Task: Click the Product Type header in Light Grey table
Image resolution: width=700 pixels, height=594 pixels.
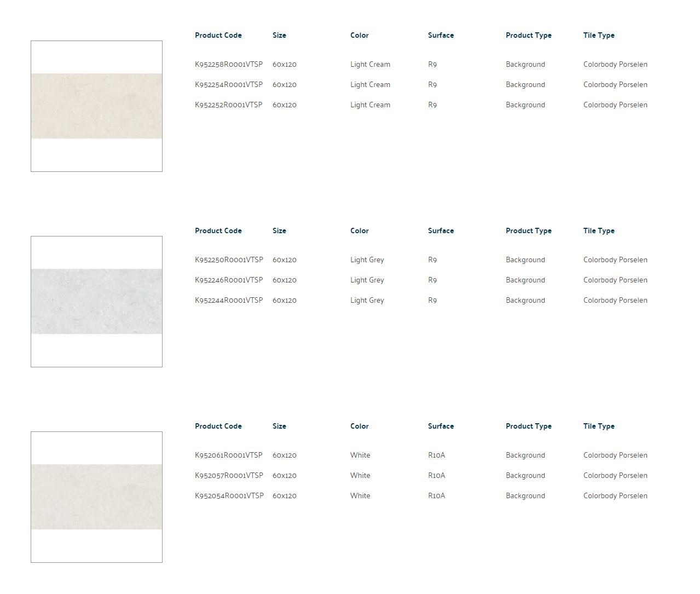Action: (528, 231)
